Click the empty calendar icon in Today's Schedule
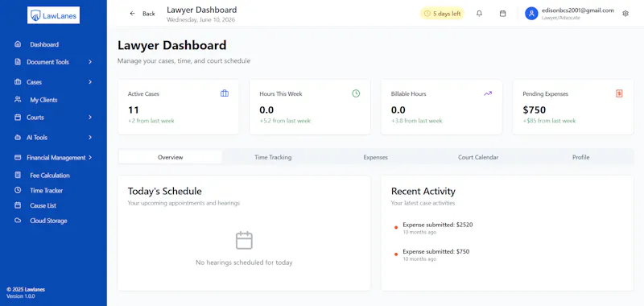The height and width of the screenshot is (306, 644). click(x=244, y=240)
